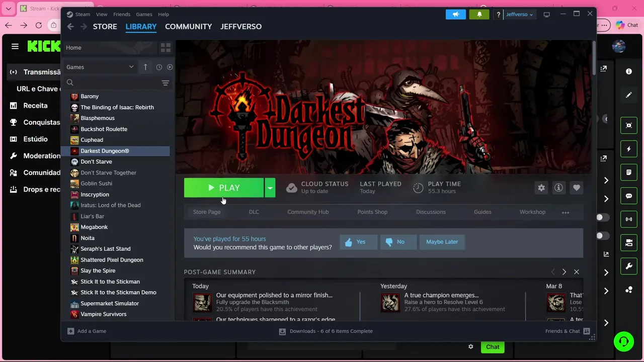Open Downloads status at the bottom
Viewport: 644px width, 362px height.
(326, 331)
